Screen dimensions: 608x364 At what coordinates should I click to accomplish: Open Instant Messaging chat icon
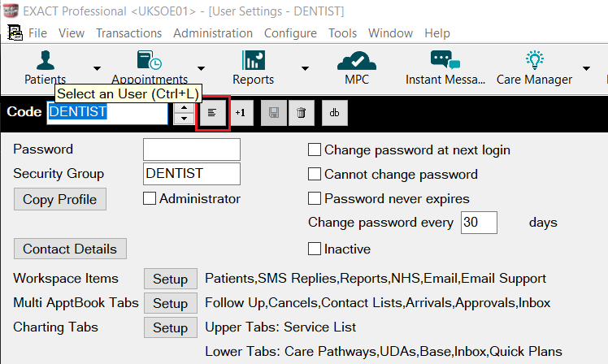coord(445,60)
